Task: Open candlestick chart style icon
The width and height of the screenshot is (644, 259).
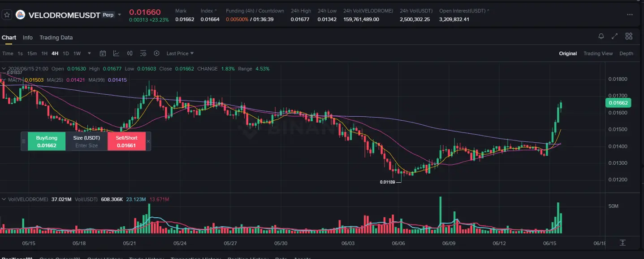Action: [x=130, y=53]
